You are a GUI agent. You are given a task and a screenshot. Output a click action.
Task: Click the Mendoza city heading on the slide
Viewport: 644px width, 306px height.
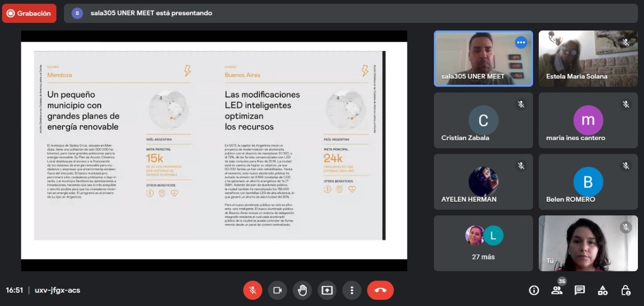pyautogui.click(x=60, y=75)
